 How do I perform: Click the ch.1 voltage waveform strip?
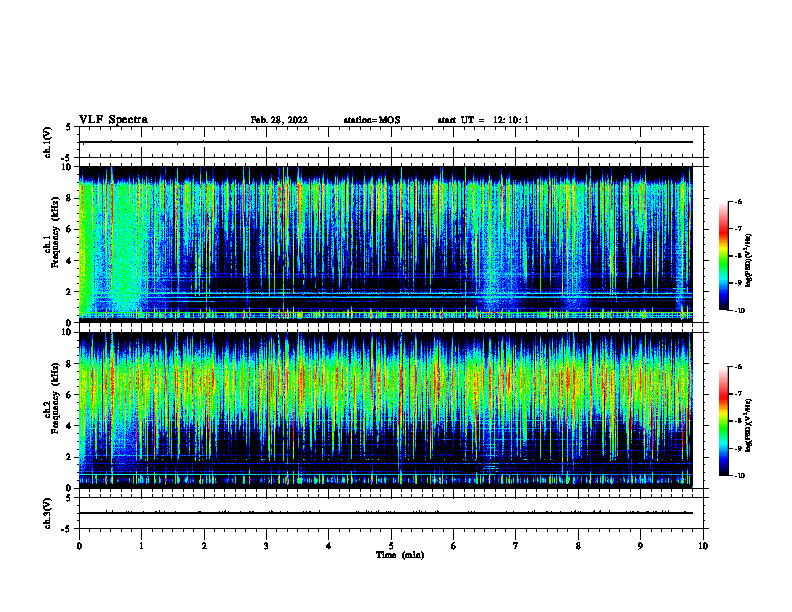[391, 142]
